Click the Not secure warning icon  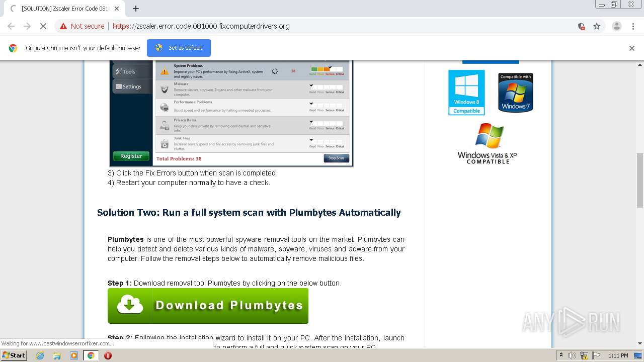[63, 26]
